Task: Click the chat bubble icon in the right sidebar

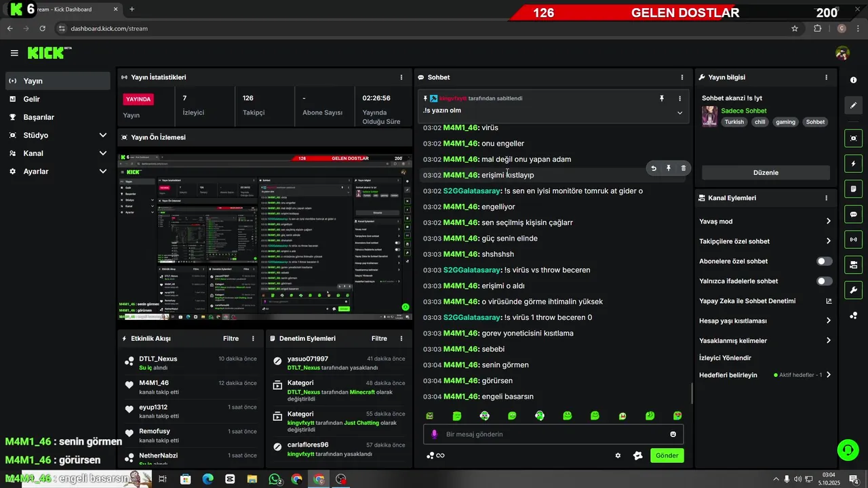Action: [853, 214]
